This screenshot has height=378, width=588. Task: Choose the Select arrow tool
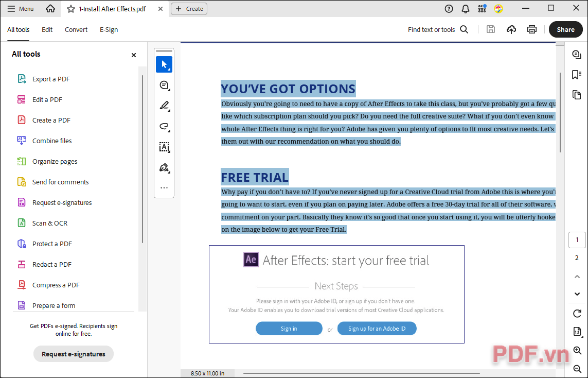point(164,64)
